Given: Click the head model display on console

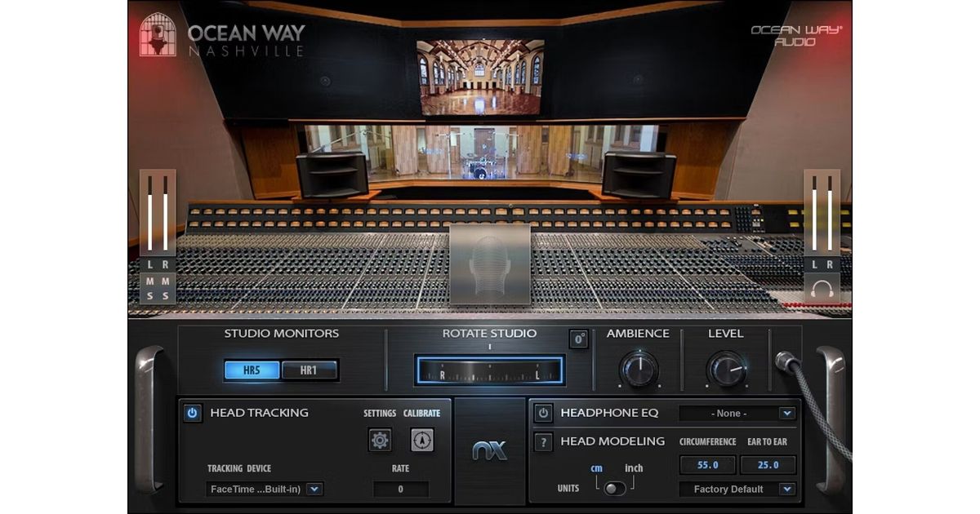Looking at the screenshot, I should click(x=490, y=264).
